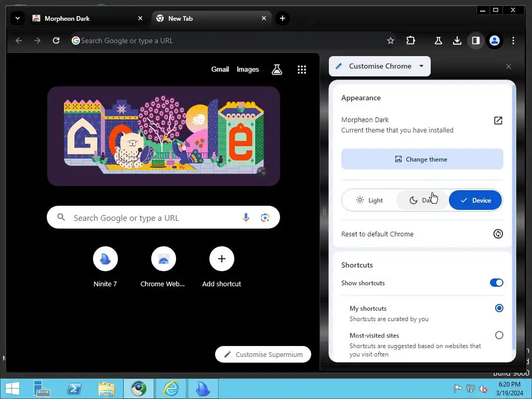Go back with the back arrow
532x399 pixels.
(x=19, y=41)
